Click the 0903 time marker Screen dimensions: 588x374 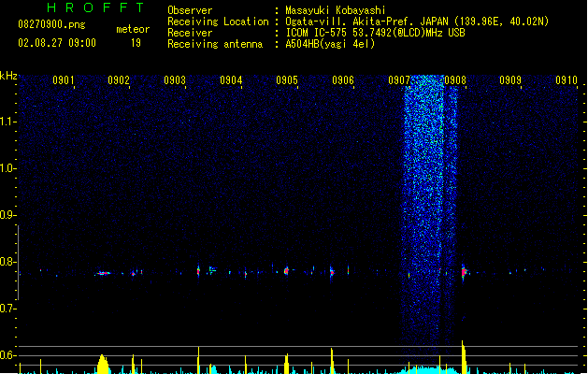[x=175, y=80]
